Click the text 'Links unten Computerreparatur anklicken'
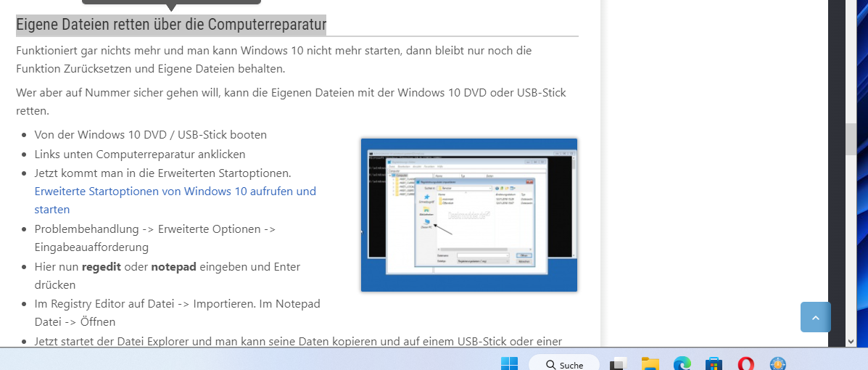This screenshot has height=370, width=868. click(x=139, y=154)
